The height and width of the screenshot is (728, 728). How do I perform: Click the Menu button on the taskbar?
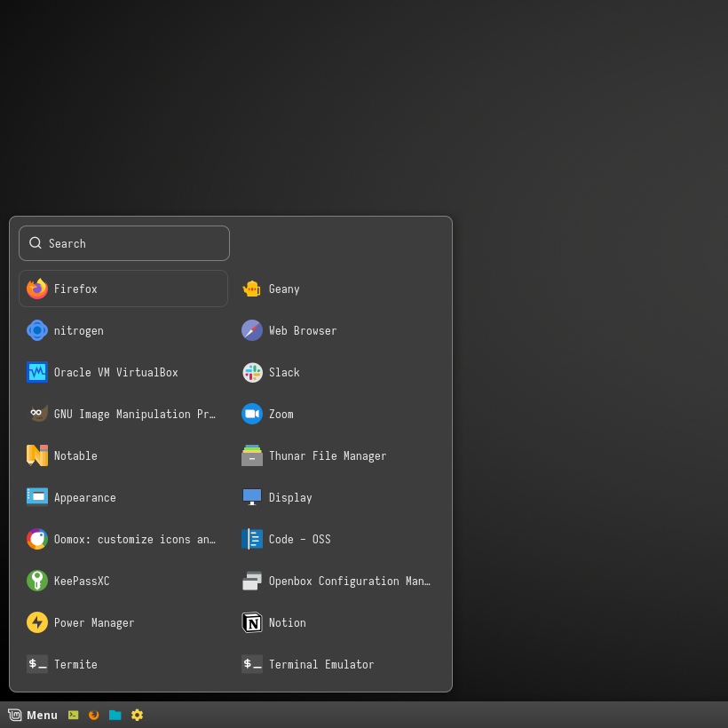tap(33, 715)
